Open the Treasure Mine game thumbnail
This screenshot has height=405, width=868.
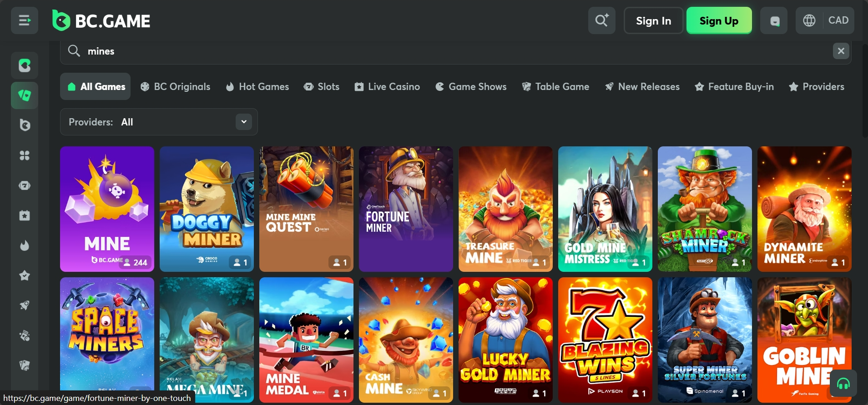(x=505, y=209)
